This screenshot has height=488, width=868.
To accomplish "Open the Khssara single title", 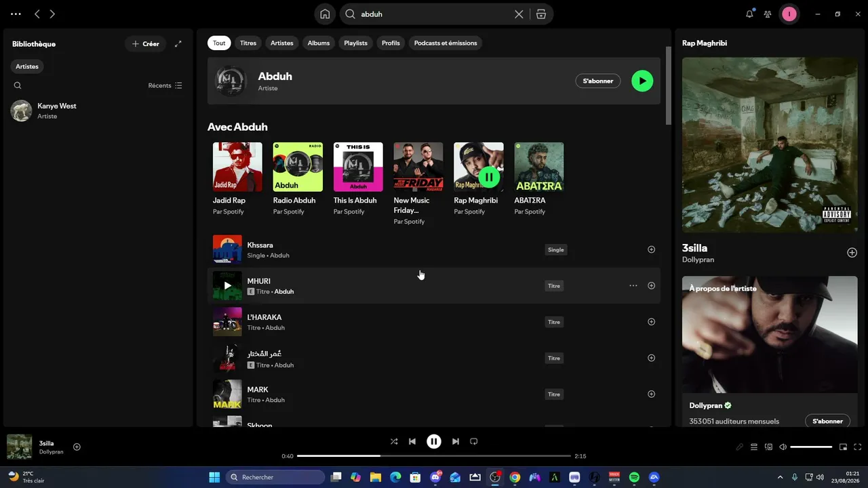I will click(x=260, y=245).
